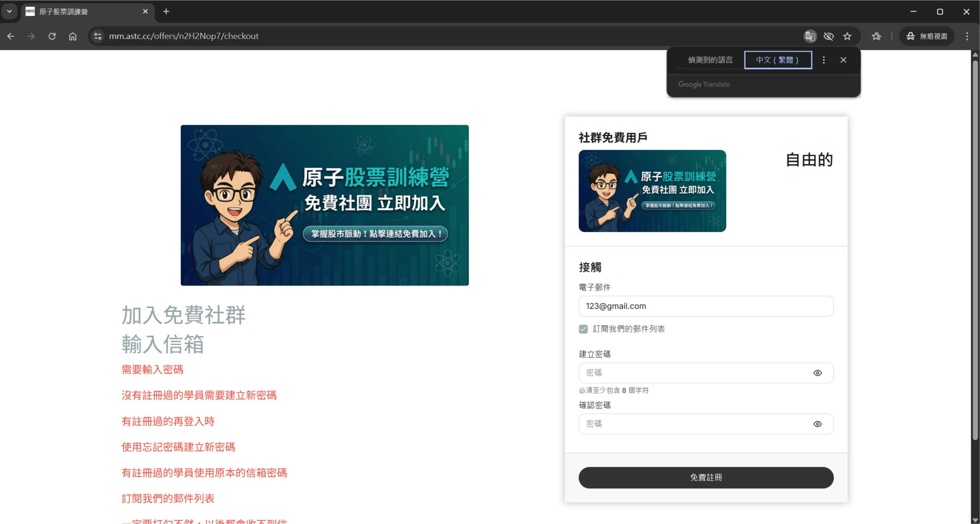Open Chrome three-dot main menu
The width and height of the screenshot is (980, 524).
[x=967, y=36]
